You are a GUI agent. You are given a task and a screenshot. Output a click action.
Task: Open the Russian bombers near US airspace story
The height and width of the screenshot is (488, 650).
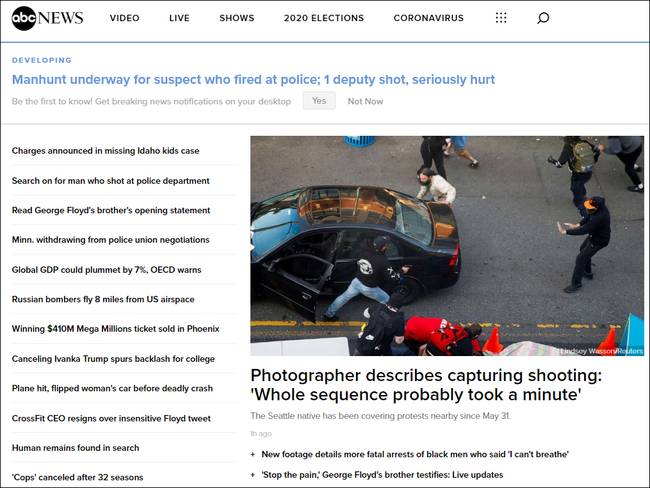(103, 299)
